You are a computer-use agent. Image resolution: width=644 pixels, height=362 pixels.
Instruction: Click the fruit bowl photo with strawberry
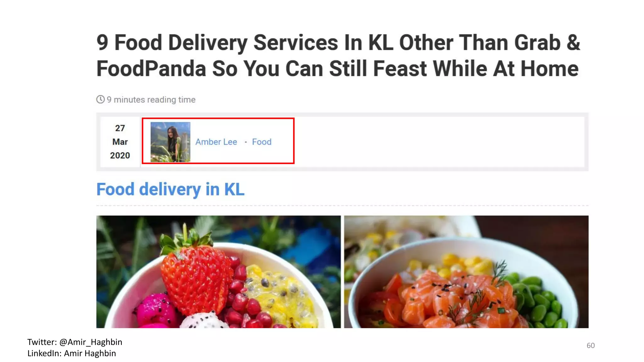[218, 271]
